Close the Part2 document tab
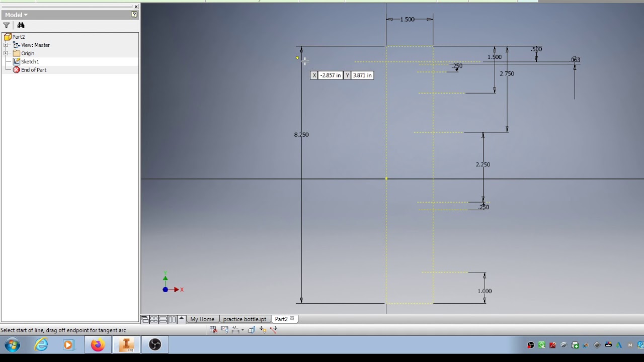This screenshot has width=644, height=362. tap(292, 319)
